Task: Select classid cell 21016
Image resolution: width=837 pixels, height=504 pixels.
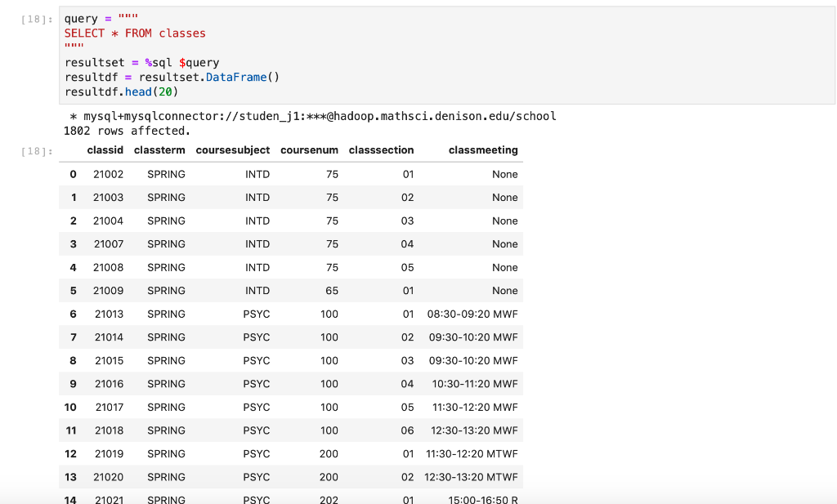Action: pos(109,383)
